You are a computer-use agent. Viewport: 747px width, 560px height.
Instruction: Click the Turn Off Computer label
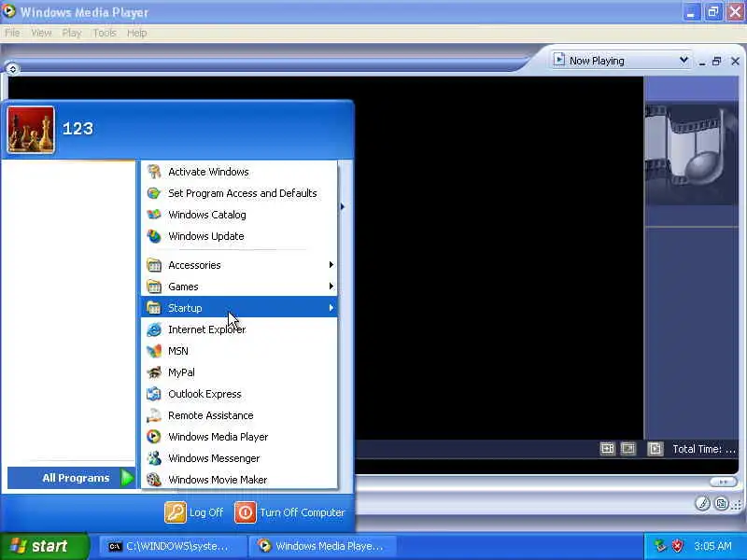[x=302, y=512]
